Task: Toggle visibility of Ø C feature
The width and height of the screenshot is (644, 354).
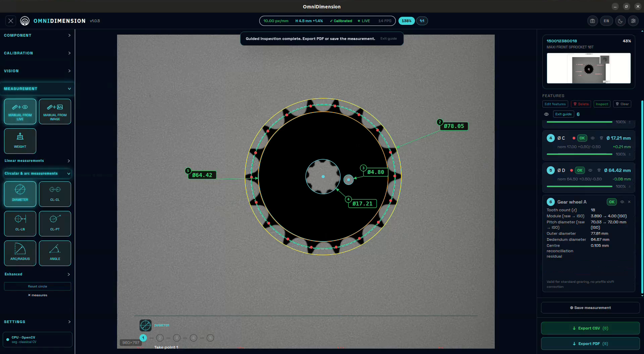Action: tap(593, 138)
